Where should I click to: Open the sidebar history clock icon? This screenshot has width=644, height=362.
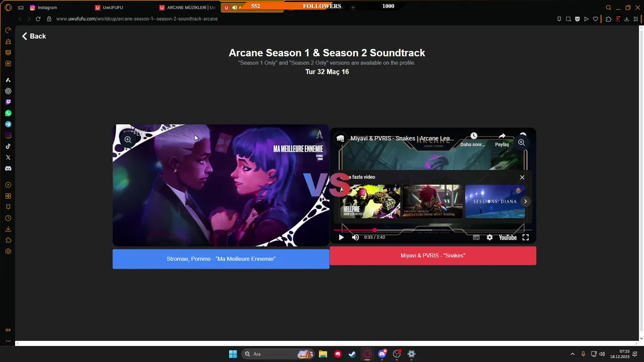(x=8, y=218)
